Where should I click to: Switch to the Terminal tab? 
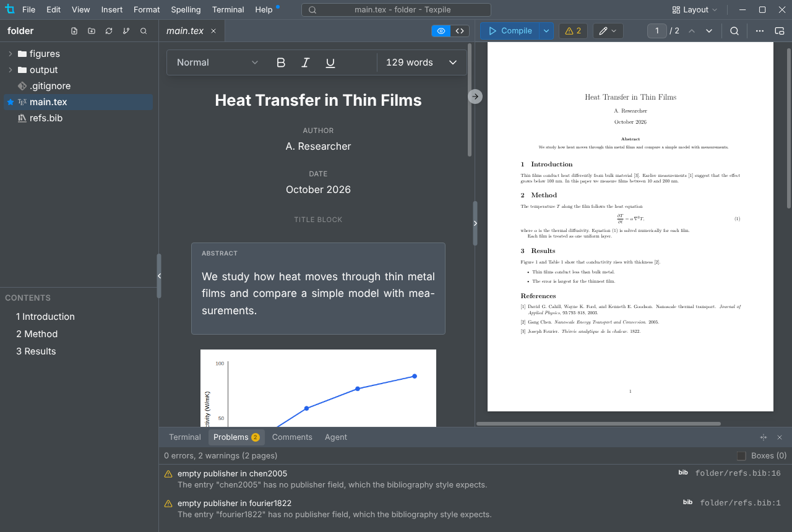point(185,437)
